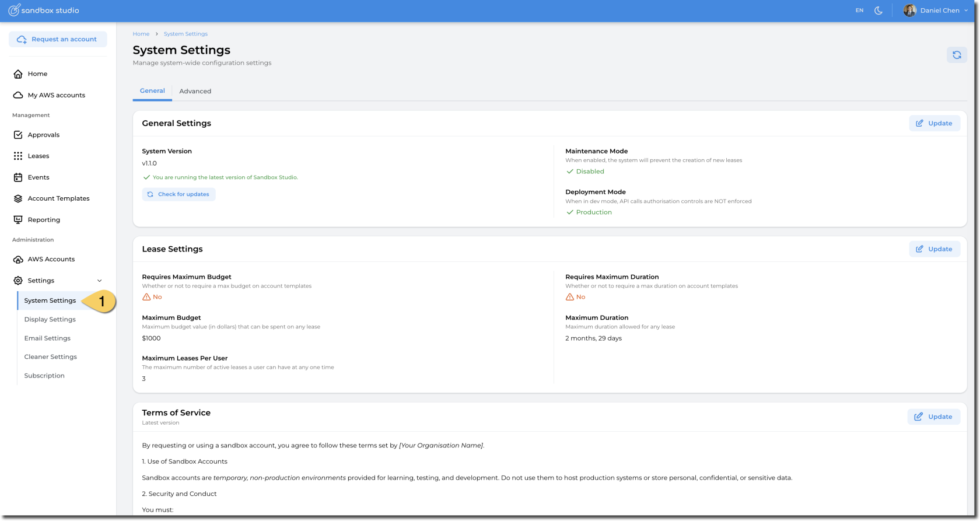Collapse the Settings menu chevron
980x521 pixels.
tap(99, 281)
